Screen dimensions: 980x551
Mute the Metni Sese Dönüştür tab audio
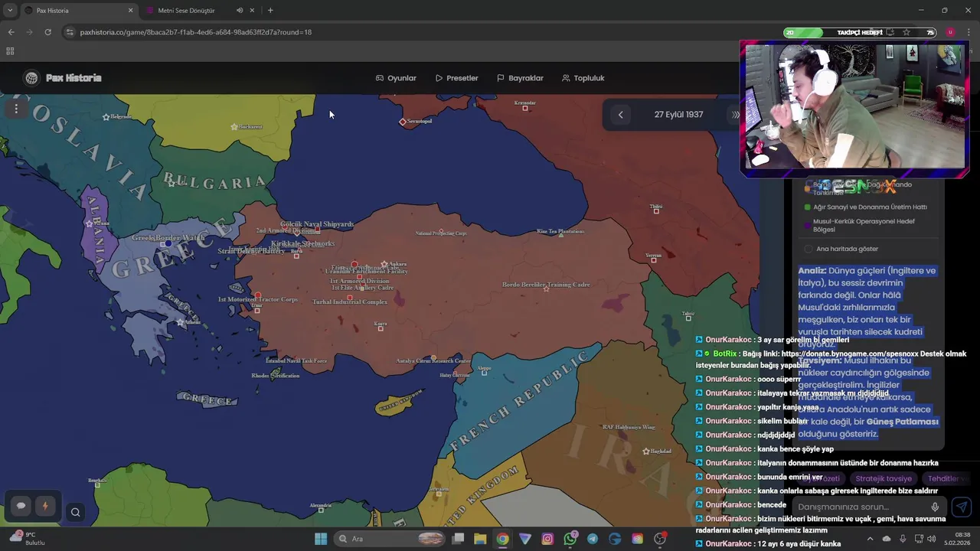(240, 10)
